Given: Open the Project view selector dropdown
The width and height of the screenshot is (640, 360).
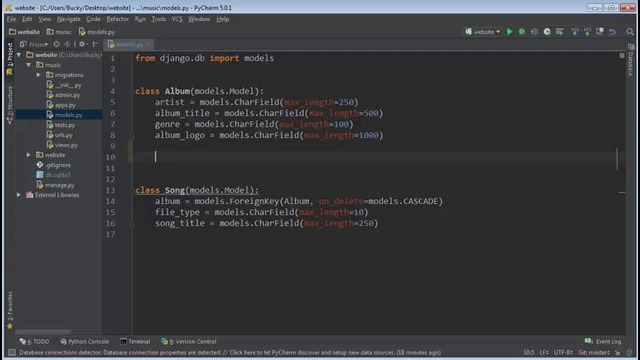Looking at the screenshot, I should coord(34,44).
